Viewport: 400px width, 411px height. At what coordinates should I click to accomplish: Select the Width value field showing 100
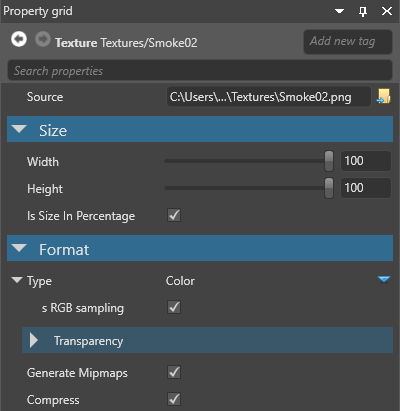coord(366,161)
